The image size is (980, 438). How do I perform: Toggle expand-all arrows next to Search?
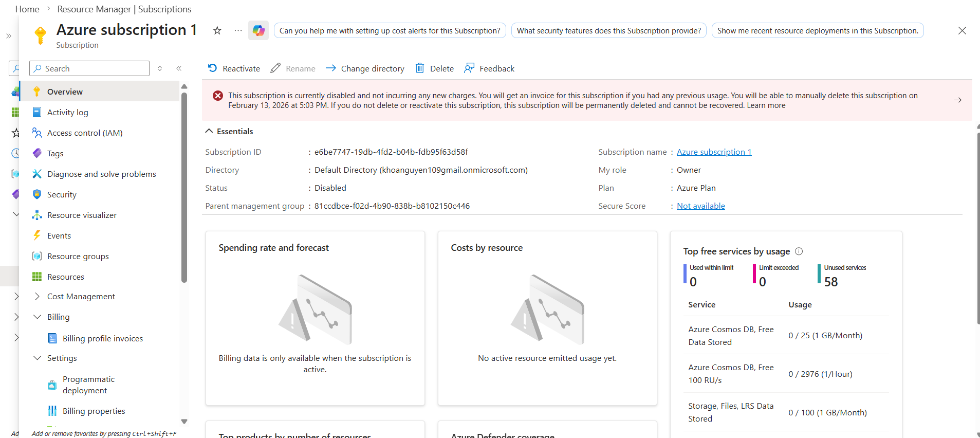(x=160, y=68)
